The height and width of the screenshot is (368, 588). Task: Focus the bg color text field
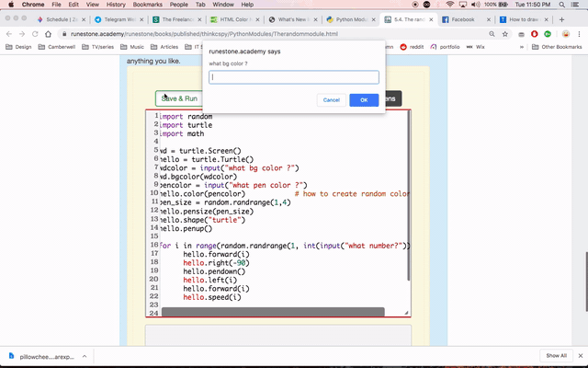[x=294, y=77]
